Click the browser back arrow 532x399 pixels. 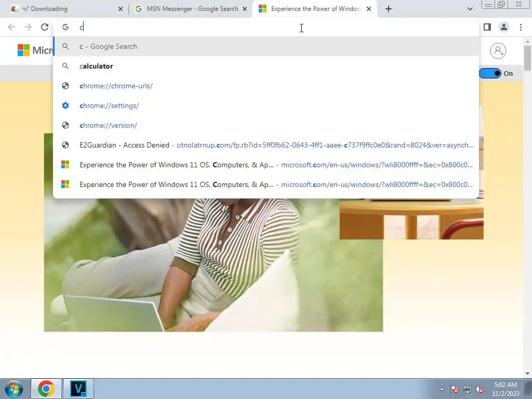11,27
